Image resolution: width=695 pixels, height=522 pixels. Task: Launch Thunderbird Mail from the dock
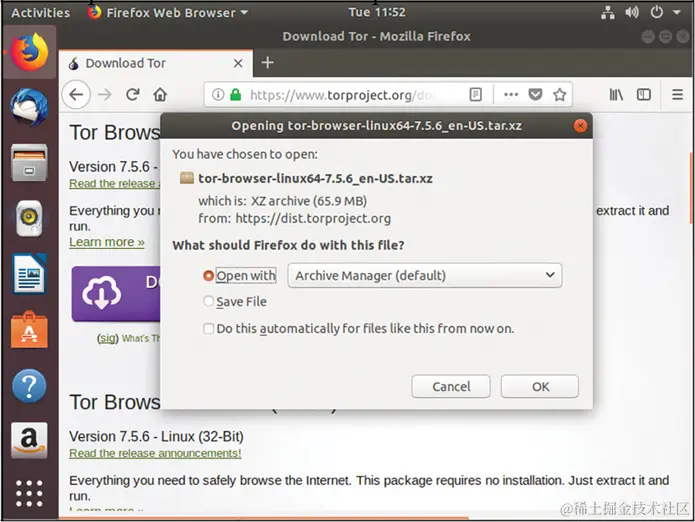coord(29,107)
